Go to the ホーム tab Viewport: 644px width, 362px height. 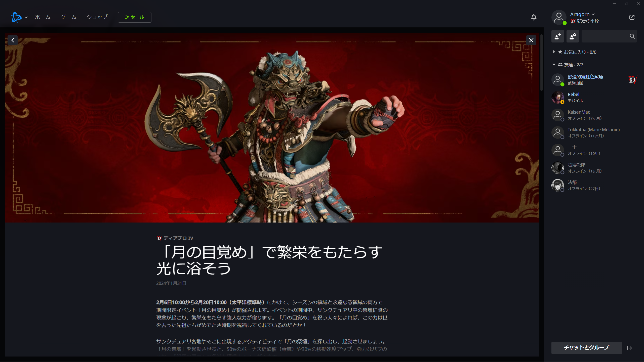tap(43, 17)
